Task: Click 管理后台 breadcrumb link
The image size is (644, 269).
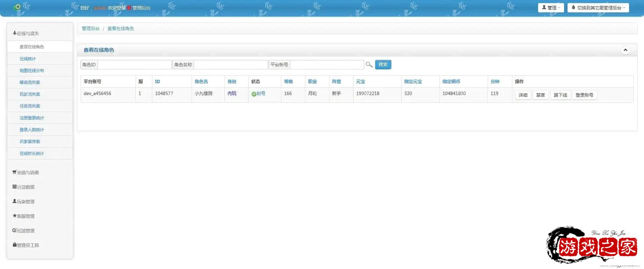Action: [90, 28]
